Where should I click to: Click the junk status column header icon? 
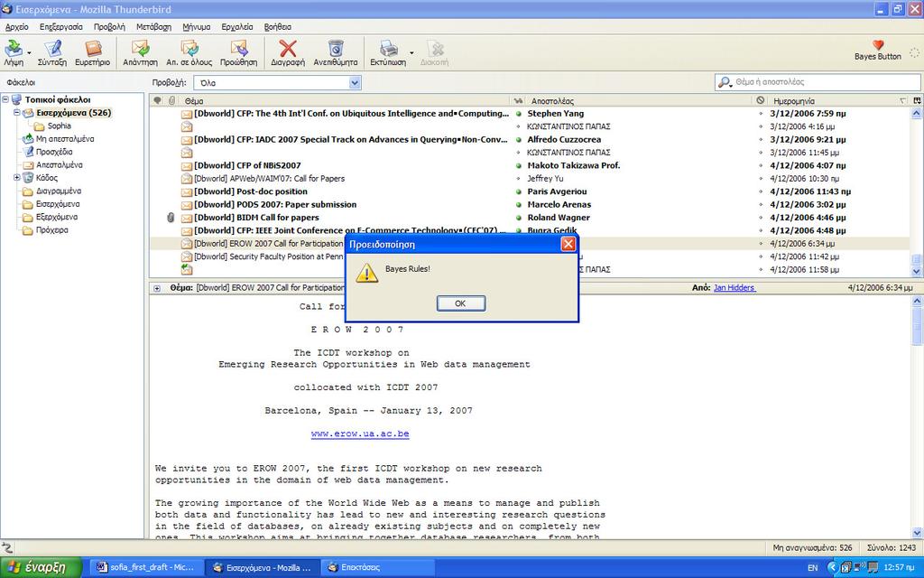pyautogui.click(x=761, y=100)
